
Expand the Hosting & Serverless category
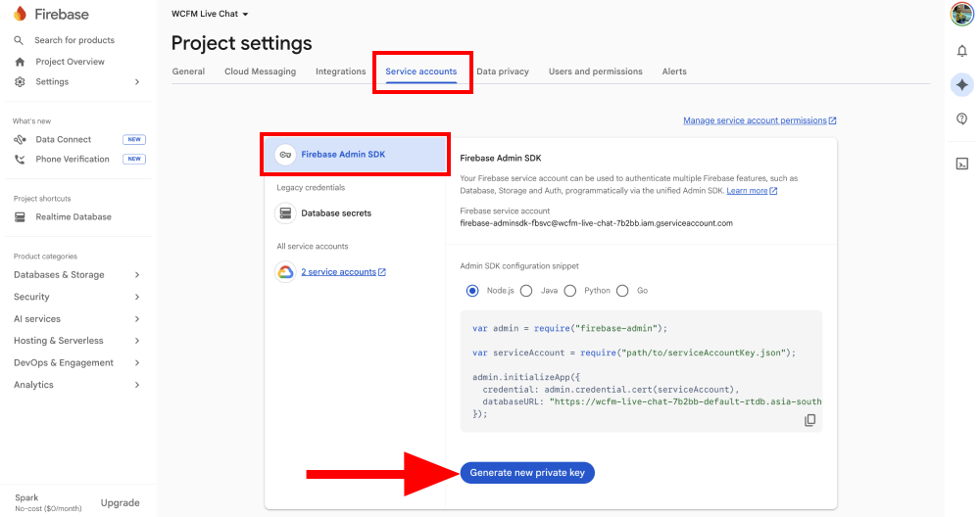click(x=76, y=341)
